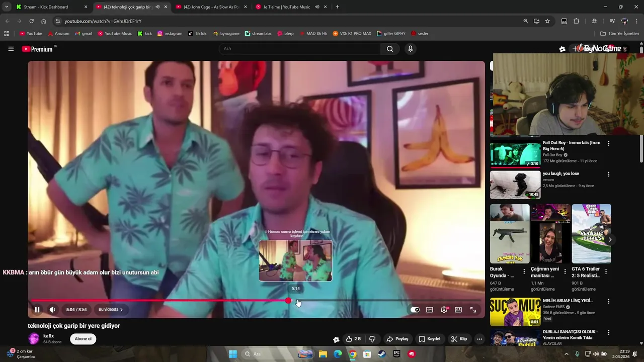This screenshot has width=644, height=362.
Task: Mute the YouTube Music tab audio icon
Action: (317, 7)
